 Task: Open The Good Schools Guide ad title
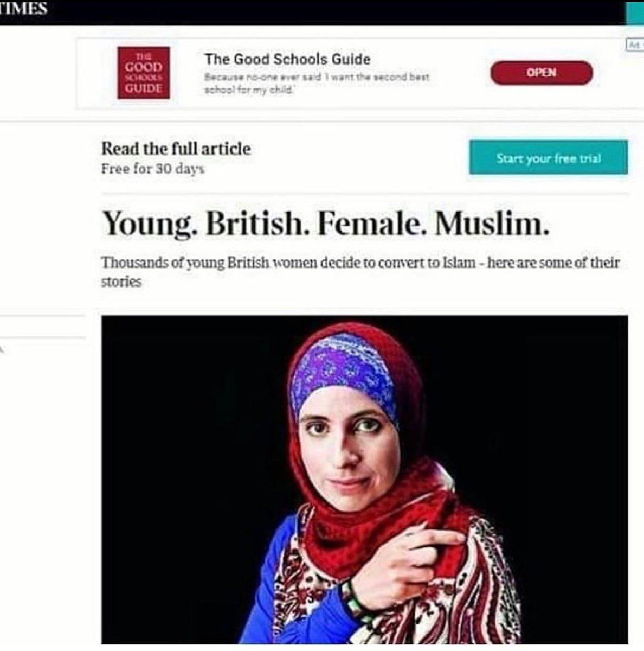tap(287, 59)
